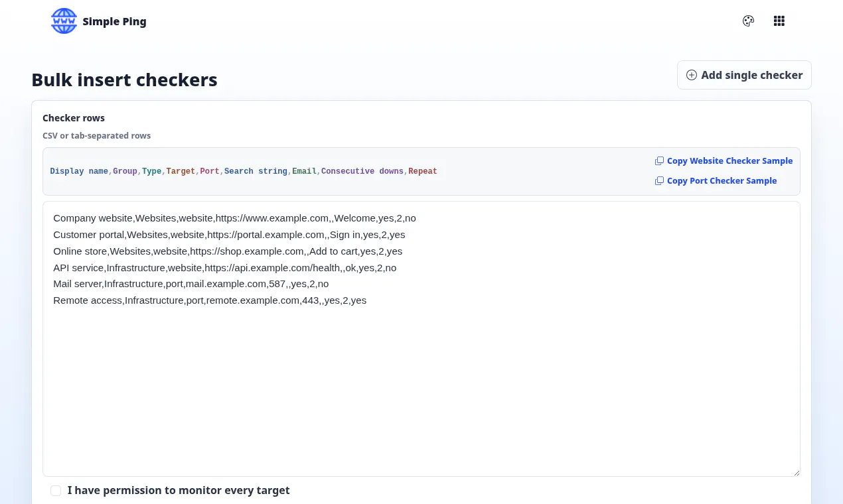Click the 'Display name' header field

coord(79,172)
